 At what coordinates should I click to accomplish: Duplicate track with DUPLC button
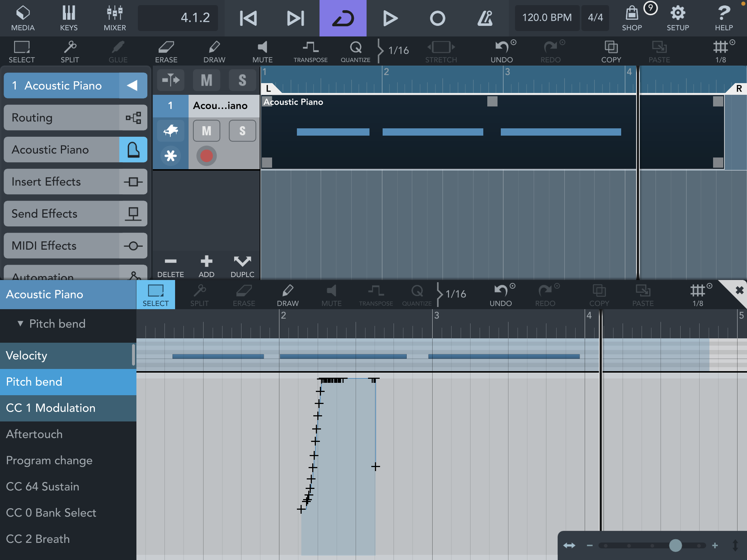pyautogui.click(x=242, y=266)
